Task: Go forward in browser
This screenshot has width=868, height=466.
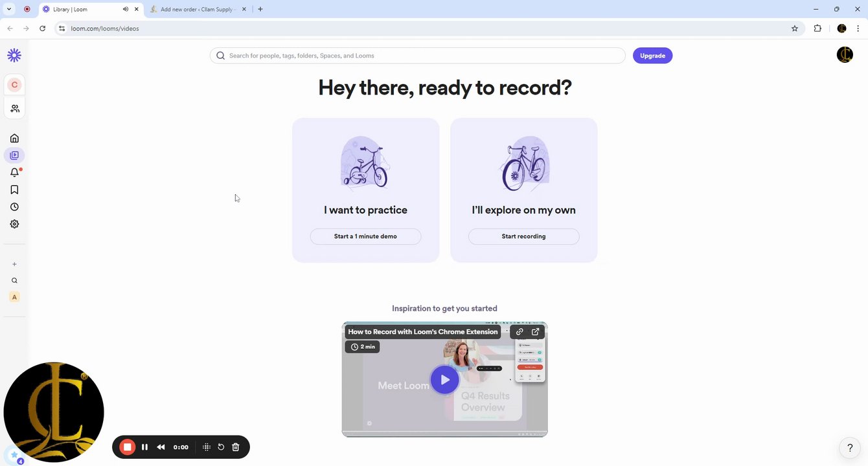Action: point(26,28)
